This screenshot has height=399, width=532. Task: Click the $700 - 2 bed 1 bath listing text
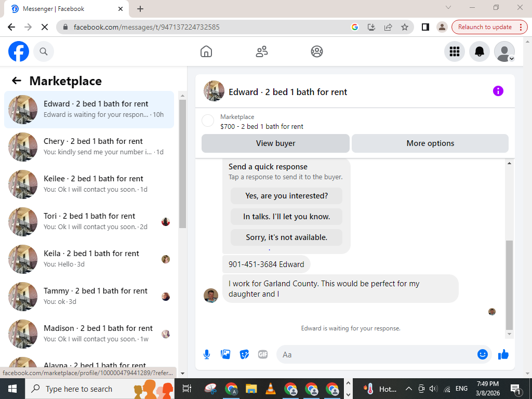click(x=262, y=126)
